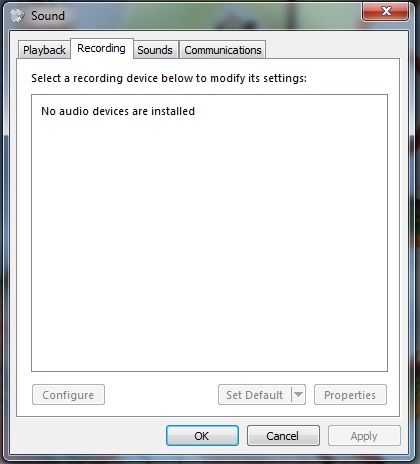Close the Sound dialog with the X button
Image resolution: width=420 pixels, height=464 pixels.
click(x=386, y=12)
